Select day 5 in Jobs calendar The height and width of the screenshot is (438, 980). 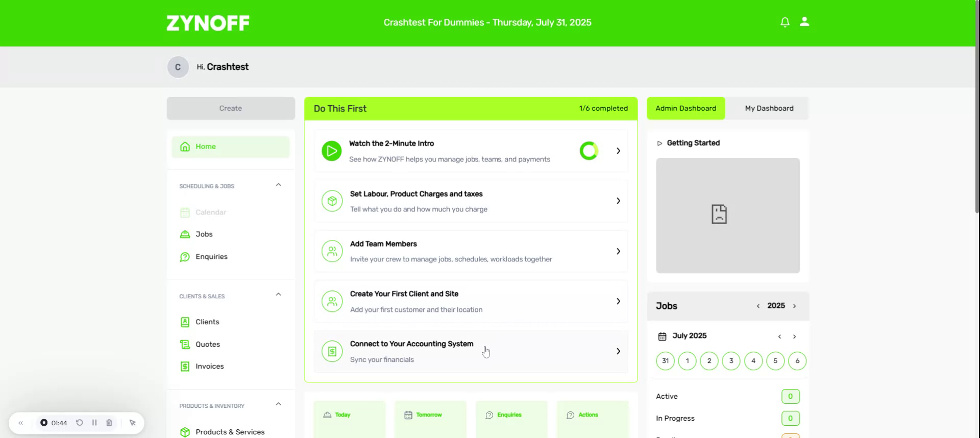pos(775,361)
